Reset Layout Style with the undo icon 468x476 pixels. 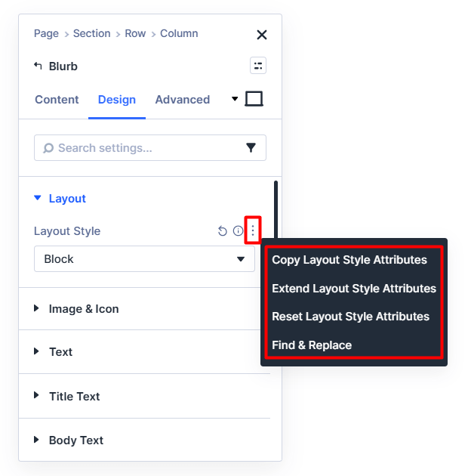(x=222, y=231)
